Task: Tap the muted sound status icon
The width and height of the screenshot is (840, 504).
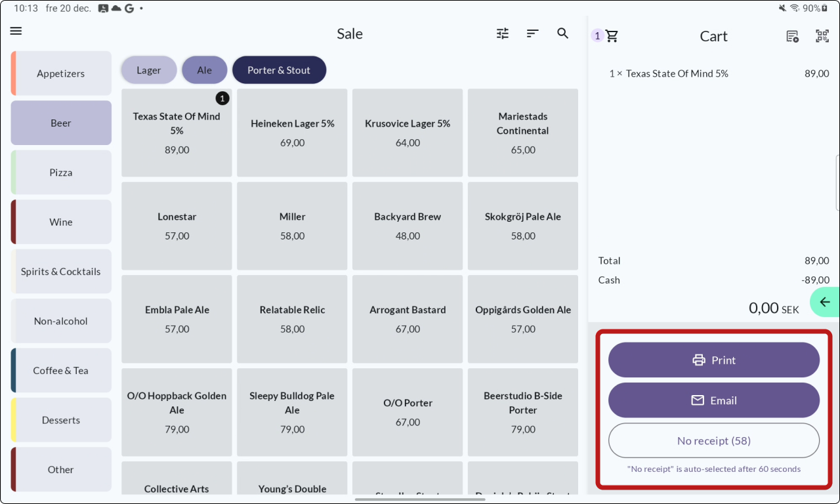Action: pos(782,9)
